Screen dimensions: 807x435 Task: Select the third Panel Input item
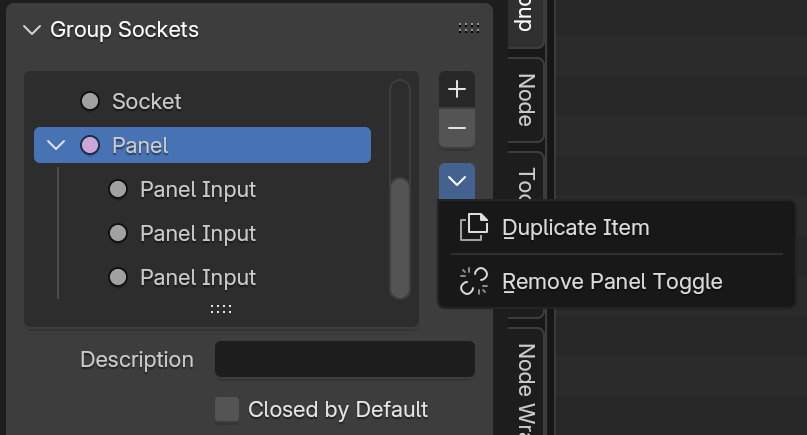[x=197, y=277]
